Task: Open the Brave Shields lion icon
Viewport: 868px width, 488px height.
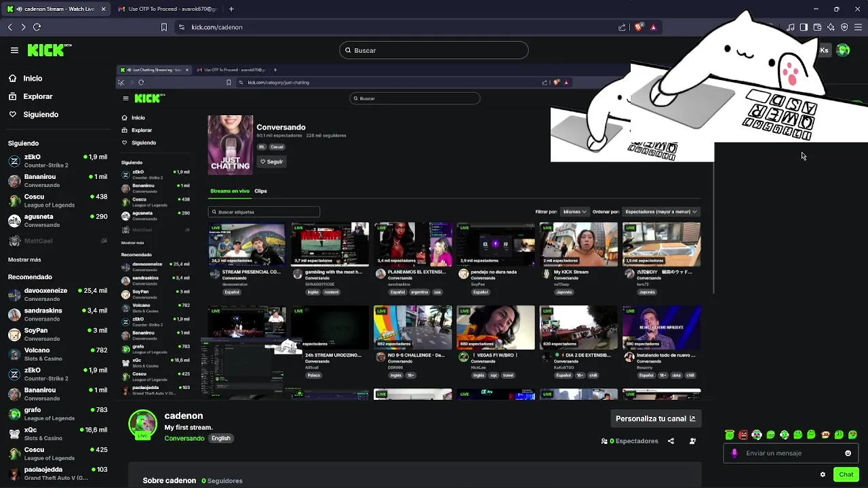Action: (638, 27)
